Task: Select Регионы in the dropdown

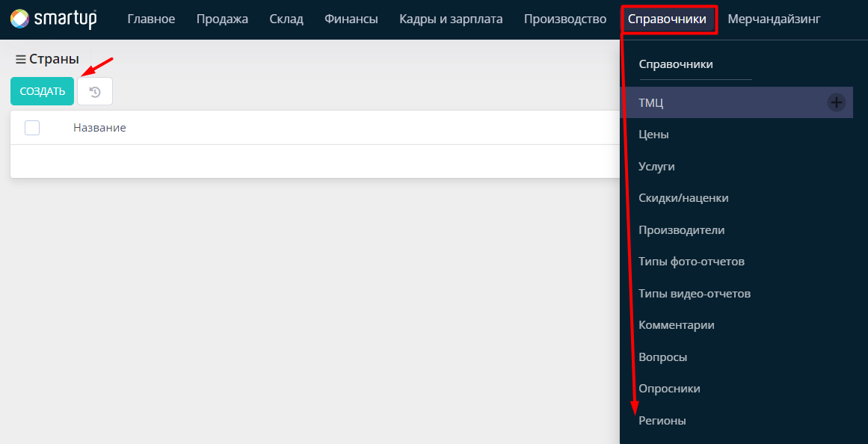Action: point(662,421)
